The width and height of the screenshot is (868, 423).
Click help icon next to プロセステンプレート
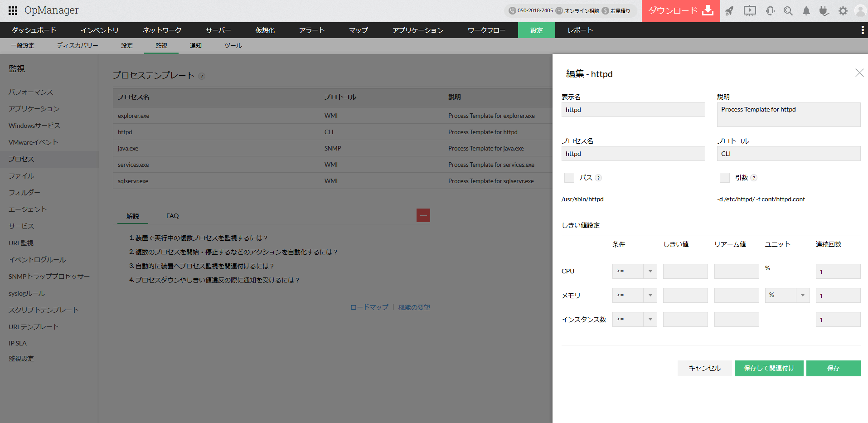[202, 76]
